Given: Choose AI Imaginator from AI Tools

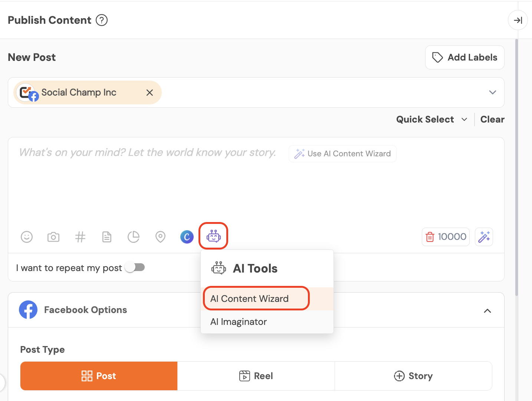Looking at the screenshot, I should [239, 322].
